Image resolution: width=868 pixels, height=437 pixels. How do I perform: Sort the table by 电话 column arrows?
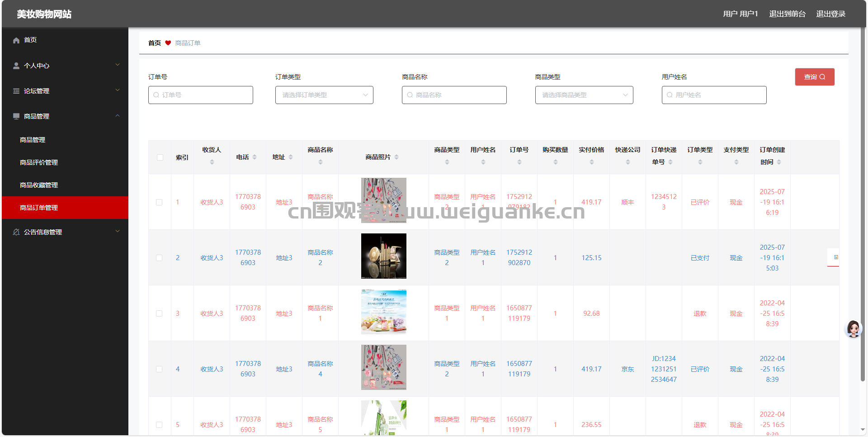coord(255,157)
